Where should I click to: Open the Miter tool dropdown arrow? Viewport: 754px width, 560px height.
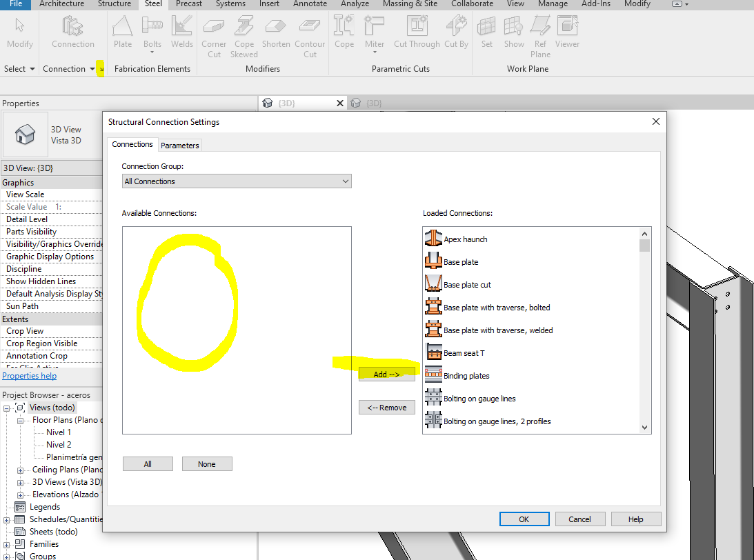(x=375, y=52)
